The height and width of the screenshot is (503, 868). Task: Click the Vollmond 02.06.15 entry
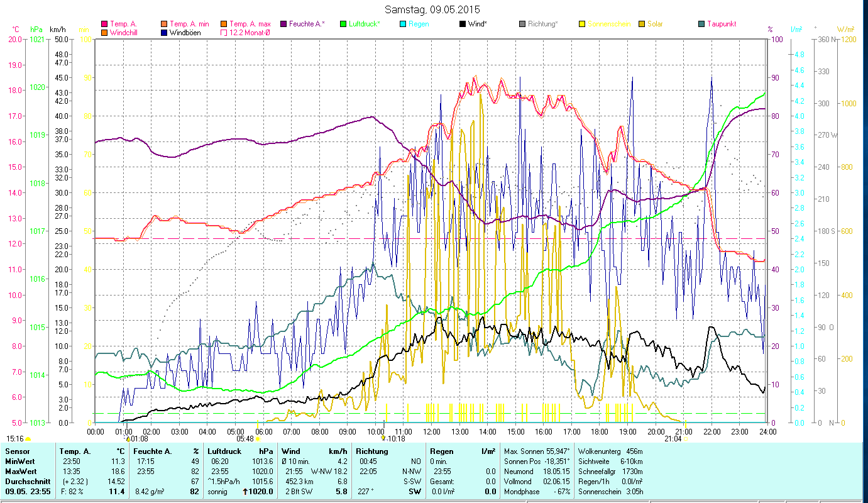tap(536, 481)
